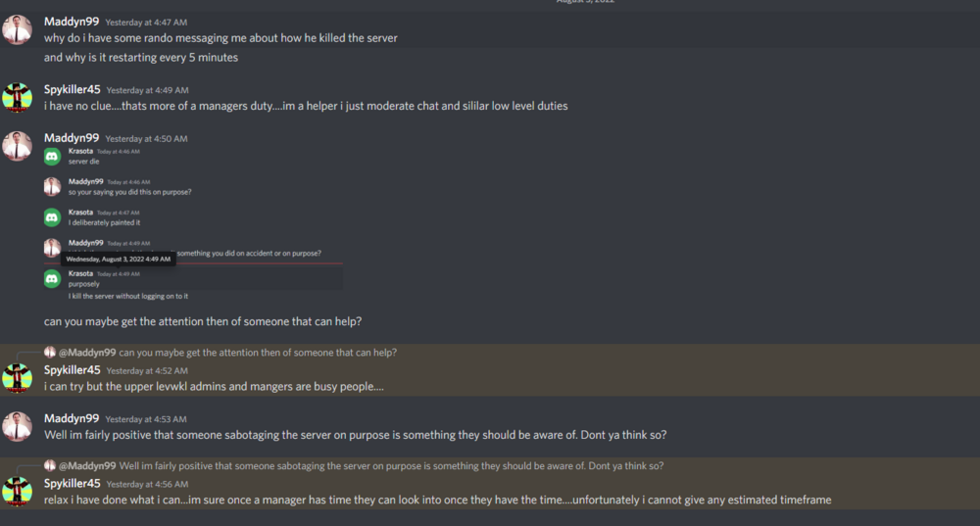Click the @Maddyn99 mention above the 4:52 AM reply
980x526 pixels.
pyautogui.click(x=87, y=353)
